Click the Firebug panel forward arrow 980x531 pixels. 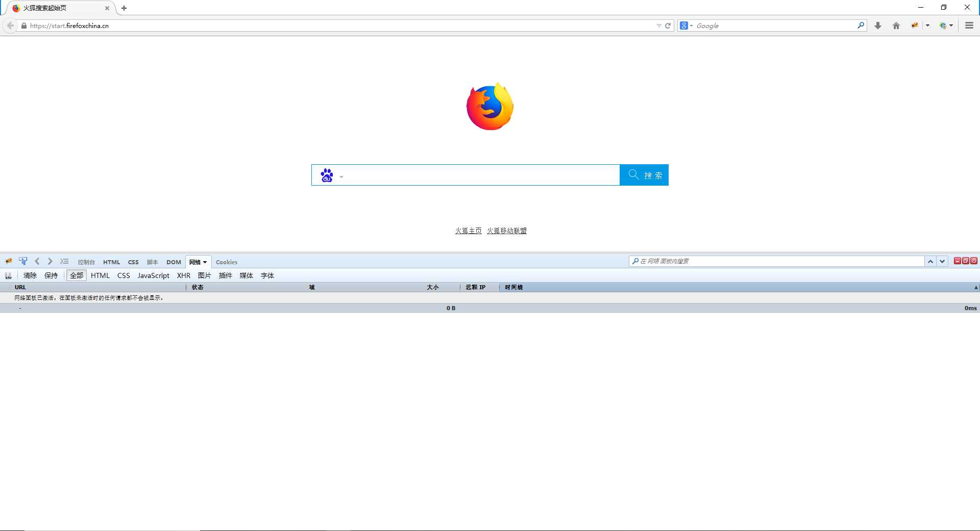point(50,261)
